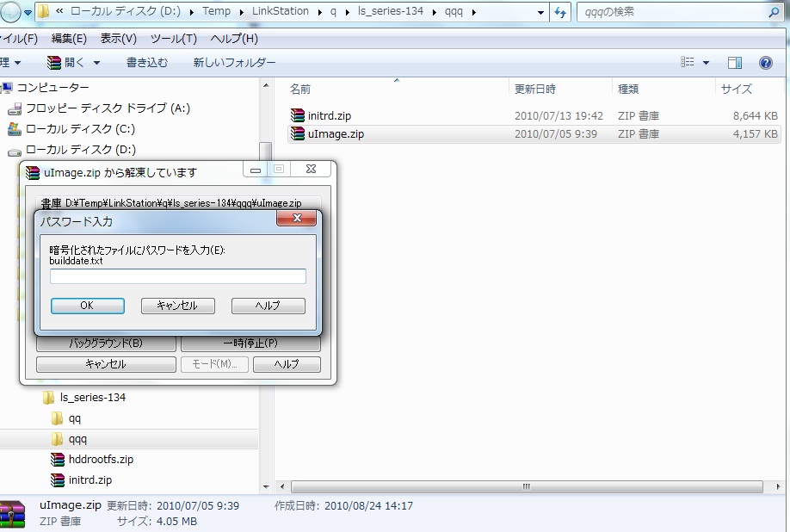
Task: Click the WinRAR icon in extraction dialog title
Action: coord(32,173)
